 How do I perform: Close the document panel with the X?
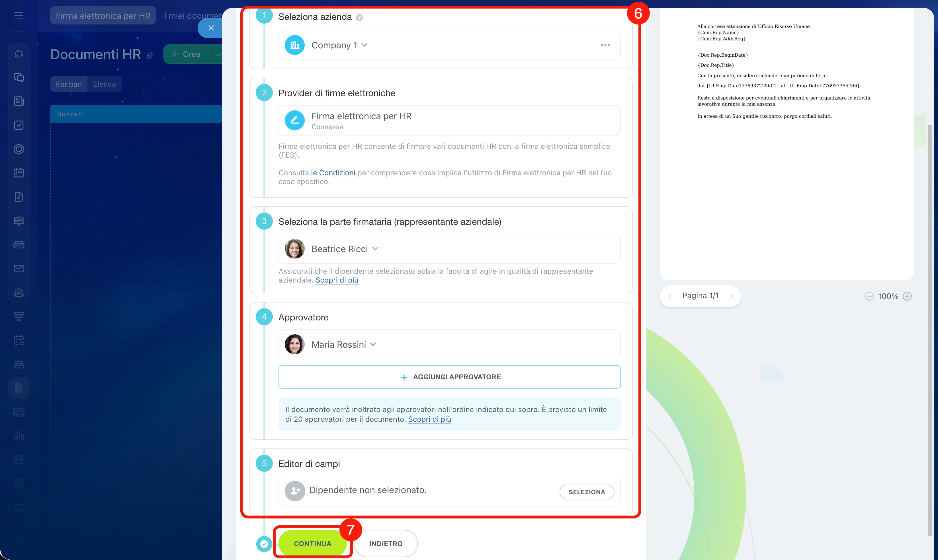[x=211, y=28]
